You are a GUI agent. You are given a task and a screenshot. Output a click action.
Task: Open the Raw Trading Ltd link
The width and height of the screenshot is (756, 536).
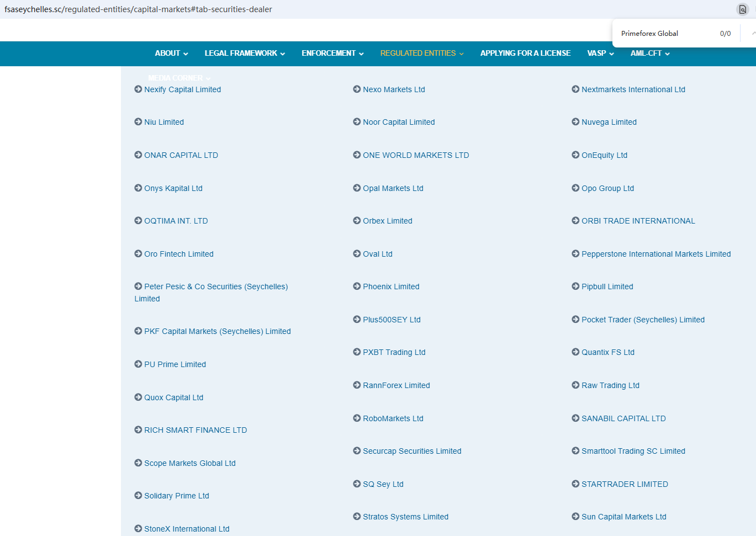[610, 385]
